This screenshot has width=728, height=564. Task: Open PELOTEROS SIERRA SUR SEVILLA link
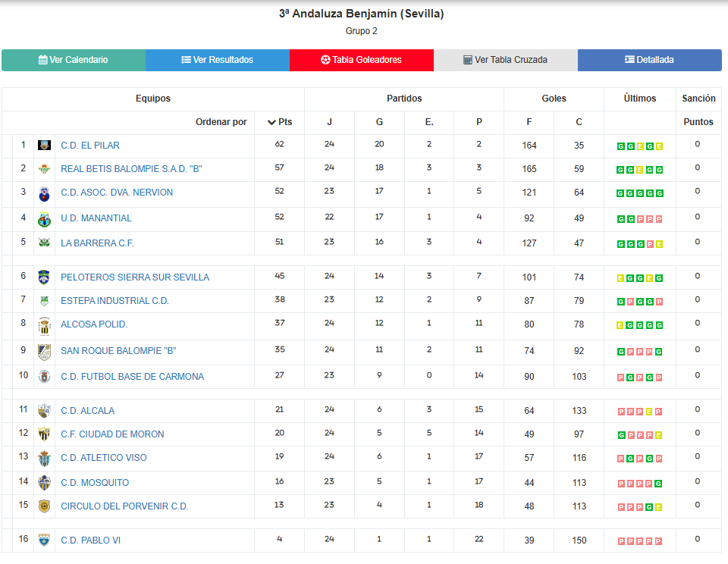(x=135, y=277)
